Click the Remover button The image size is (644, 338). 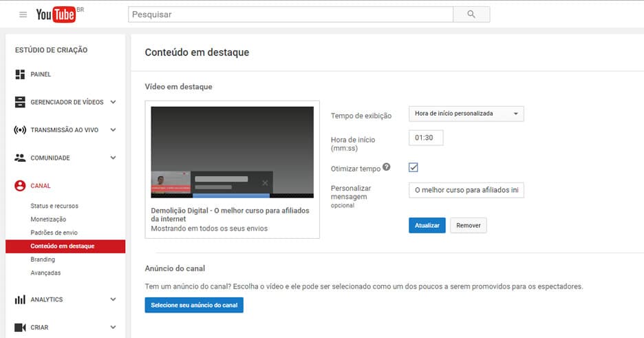(x=469, y=226)
